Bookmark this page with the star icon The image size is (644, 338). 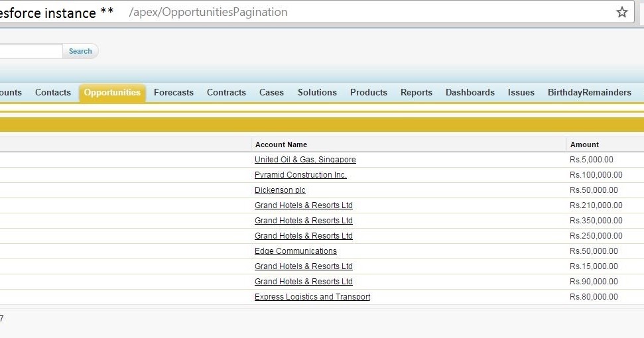(622, 12)
